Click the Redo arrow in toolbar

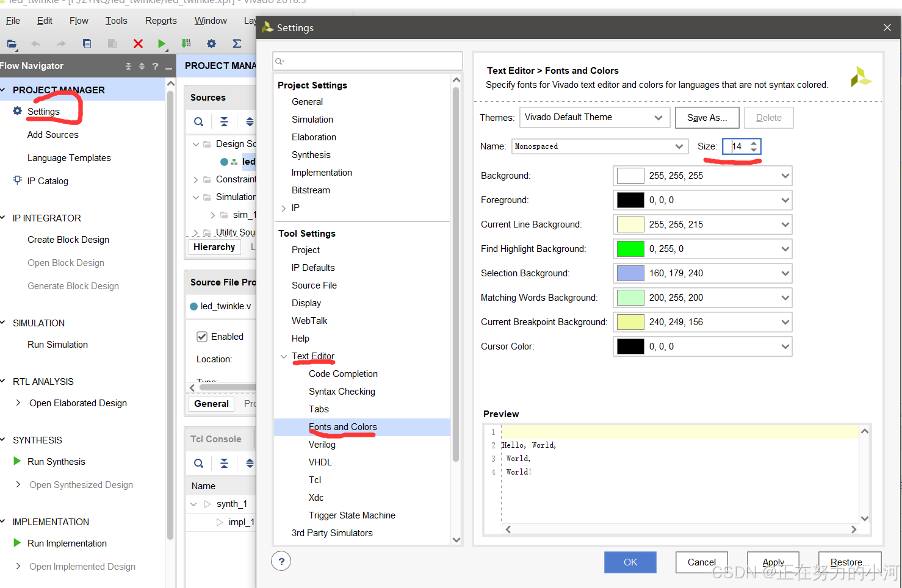coord(61,43)
